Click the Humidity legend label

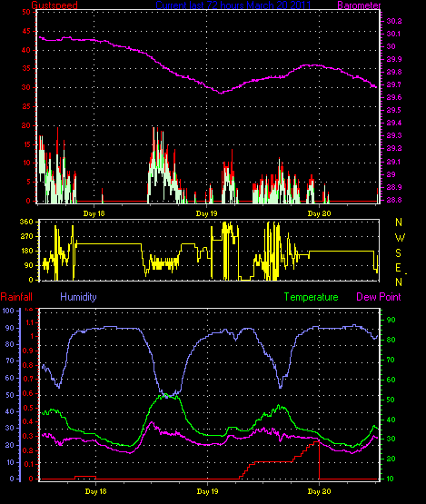point(78,297)
